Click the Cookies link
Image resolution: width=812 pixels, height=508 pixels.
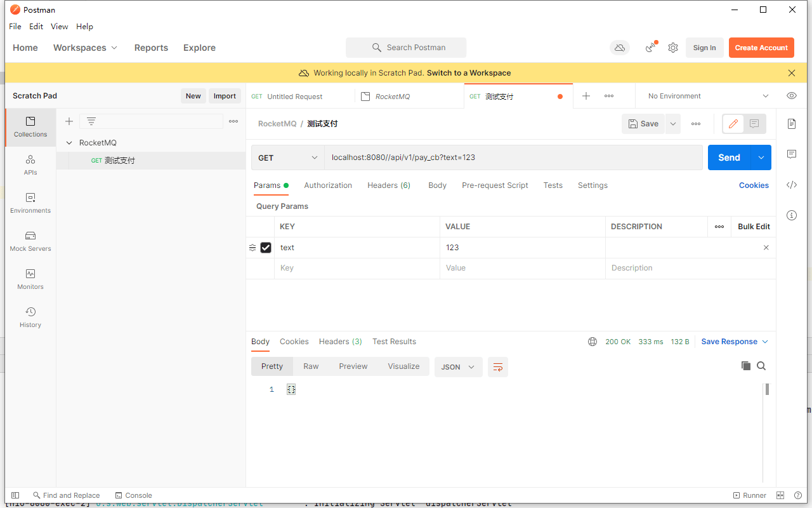(754, 185)
